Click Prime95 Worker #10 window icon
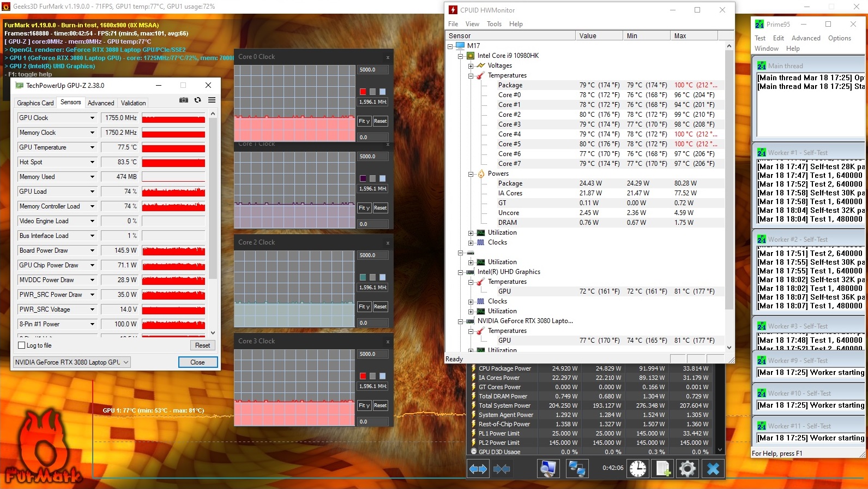This screenshot has height=489, width=868. pos(762,393)
